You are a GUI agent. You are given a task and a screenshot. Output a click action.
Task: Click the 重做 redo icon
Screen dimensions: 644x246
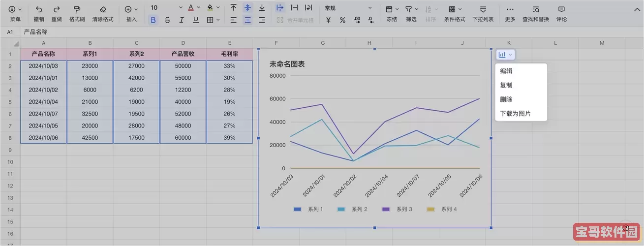[57, 9]
